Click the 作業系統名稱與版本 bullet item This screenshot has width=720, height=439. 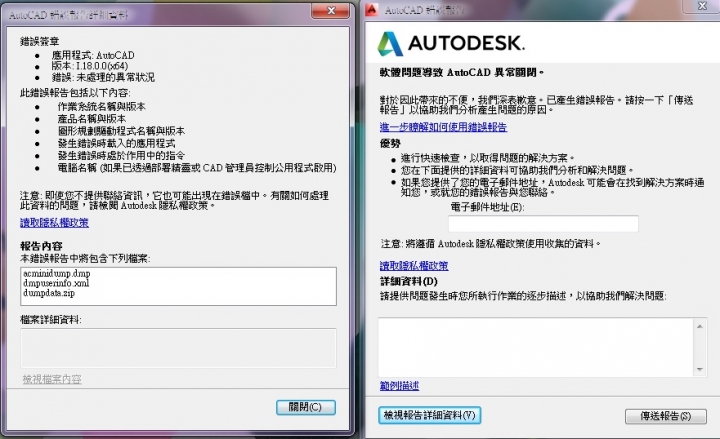(101, 107)
